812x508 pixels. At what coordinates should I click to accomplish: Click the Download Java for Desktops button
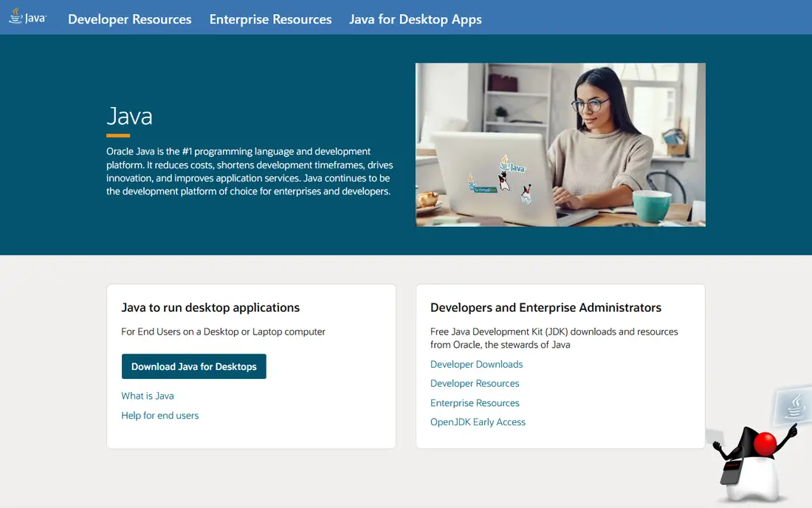tap(193, 366)
